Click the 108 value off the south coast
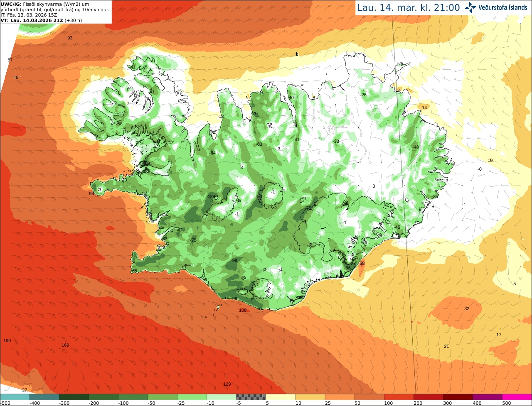Screen dimensions: 532x406 243,310
